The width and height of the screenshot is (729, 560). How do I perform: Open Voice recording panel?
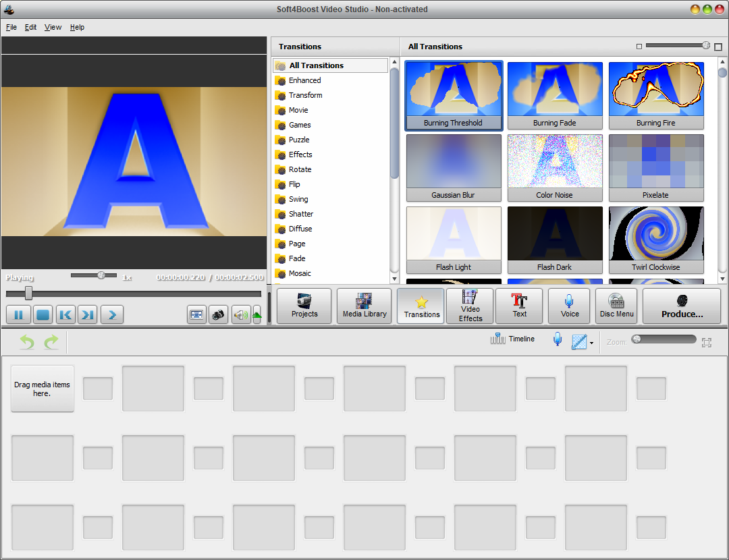point(569,306)
